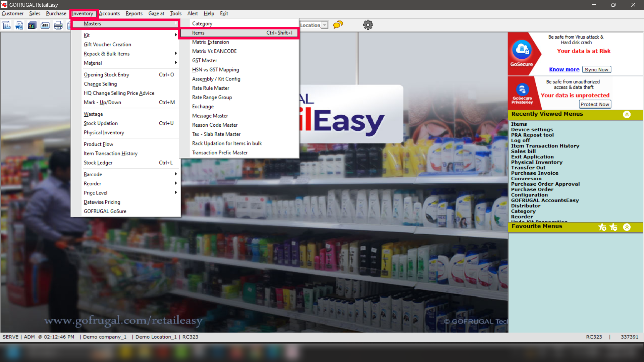Open the Location dropdown
The width and height of the screenshot is (644, 362).
coord(324,25)
